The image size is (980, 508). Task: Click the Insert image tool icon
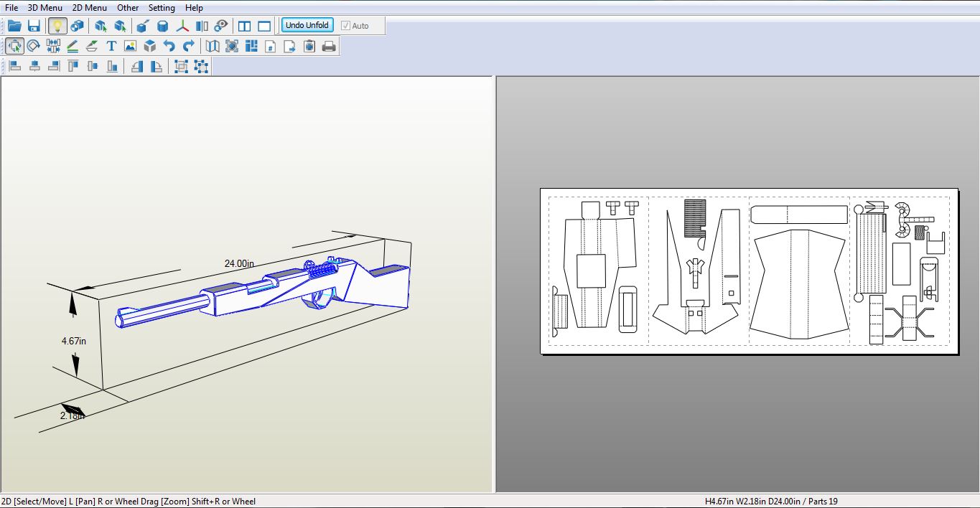point(130,46)
